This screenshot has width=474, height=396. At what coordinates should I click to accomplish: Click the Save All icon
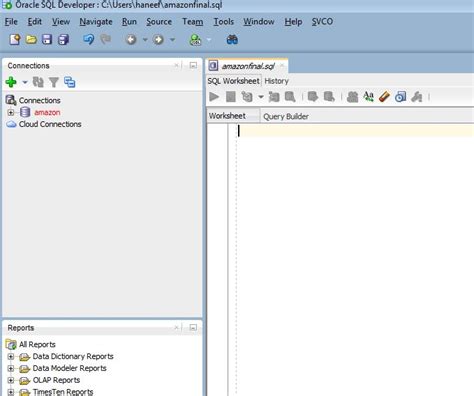tap(63, 40)
